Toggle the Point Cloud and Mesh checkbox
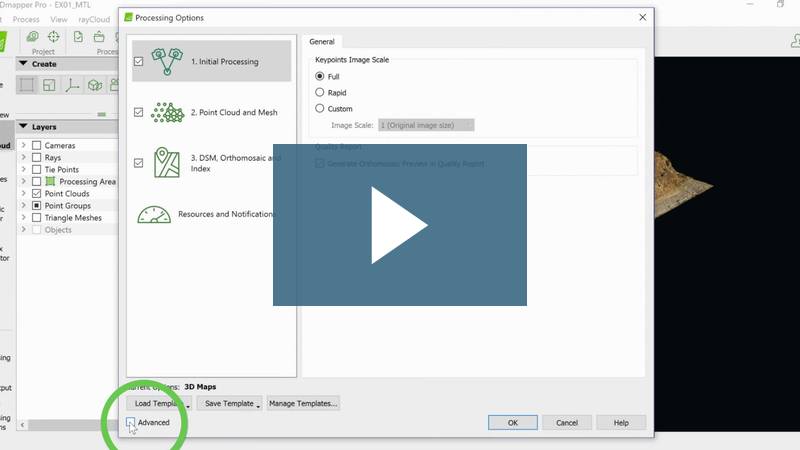This screenshot has height=450, width=800. pos(138,112)
